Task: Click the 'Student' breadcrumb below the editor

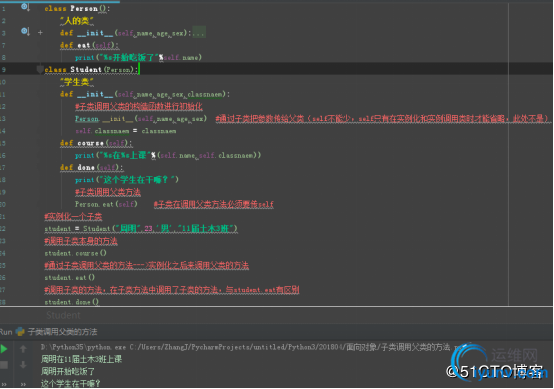Action: tap(63, 315)
